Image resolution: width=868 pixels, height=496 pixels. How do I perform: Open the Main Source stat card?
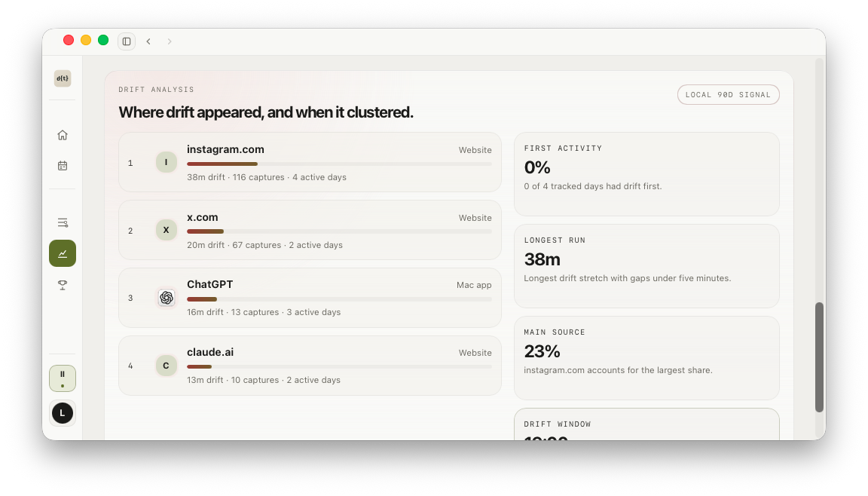(x=646, y=357)
